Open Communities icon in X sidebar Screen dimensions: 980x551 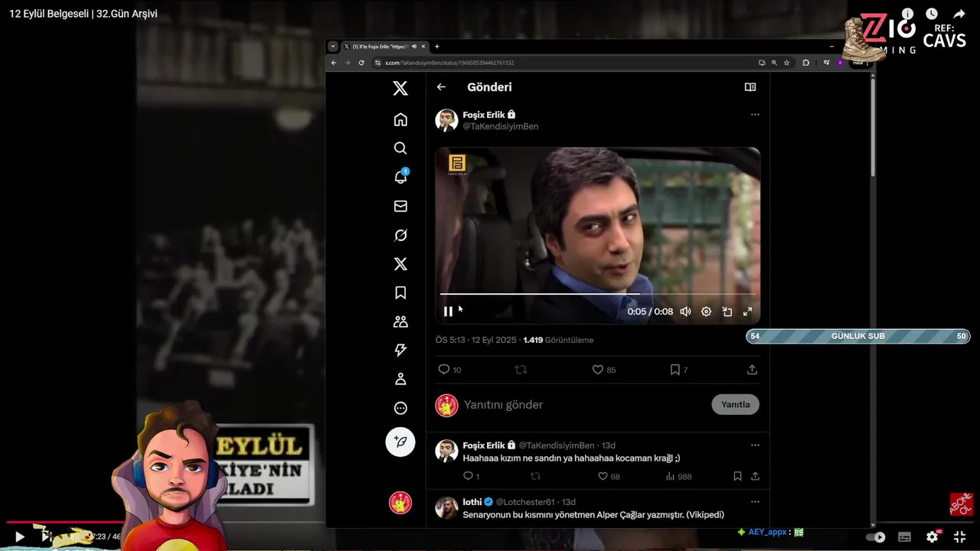(400, 321)
